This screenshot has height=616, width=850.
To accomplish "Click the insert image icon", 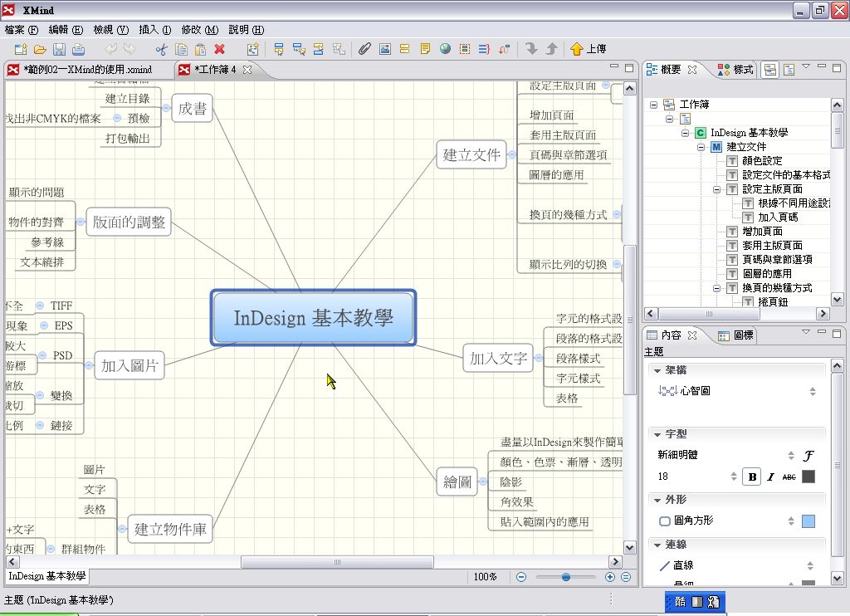I will click(x=385, y=49).
